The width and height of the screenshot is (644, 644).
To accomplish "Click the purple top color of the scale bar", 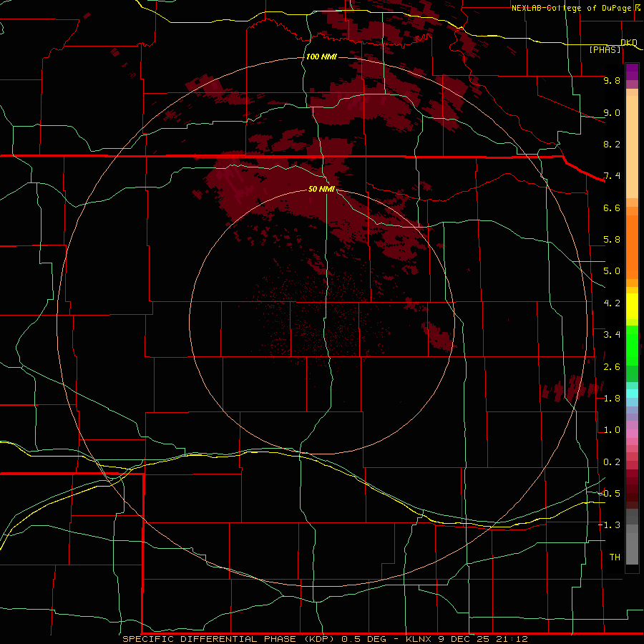I will 632,72.
